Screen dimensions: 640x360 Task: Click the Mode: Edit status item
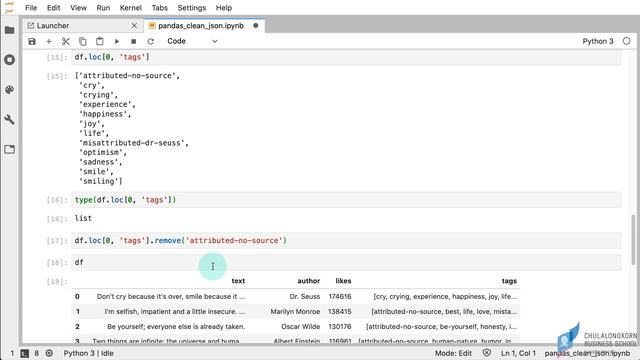pos(453,353)
